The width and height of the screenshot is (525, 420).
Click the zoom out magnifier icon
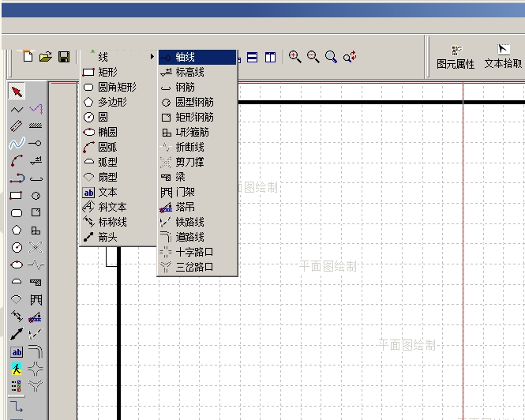coord(313,57)
